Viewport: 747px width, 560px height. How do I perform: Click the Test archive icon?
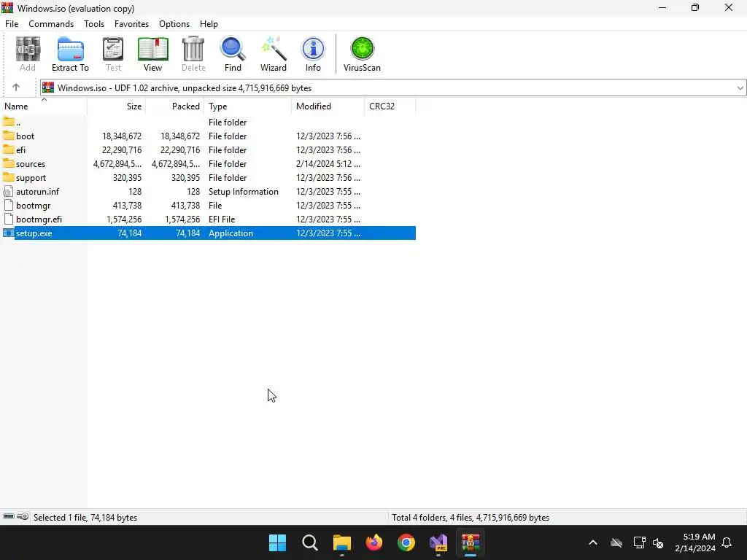113,54
